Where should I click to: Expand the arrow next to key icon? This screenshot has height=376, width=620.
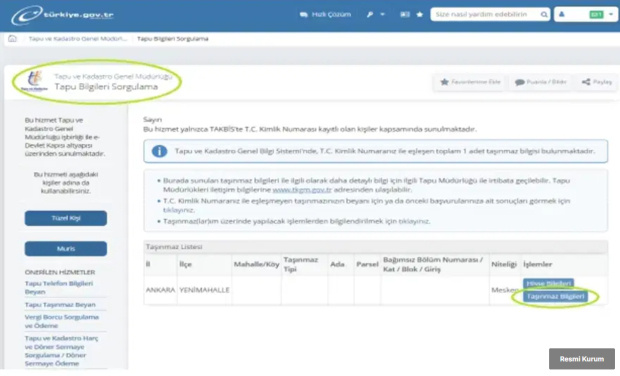[x=382, y=14]
